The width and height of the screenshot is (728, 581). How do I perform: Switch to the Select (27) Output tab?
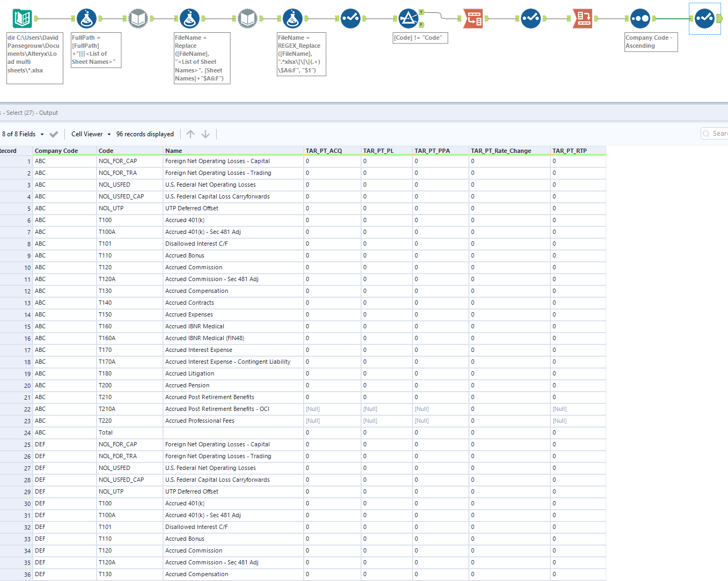30,113
